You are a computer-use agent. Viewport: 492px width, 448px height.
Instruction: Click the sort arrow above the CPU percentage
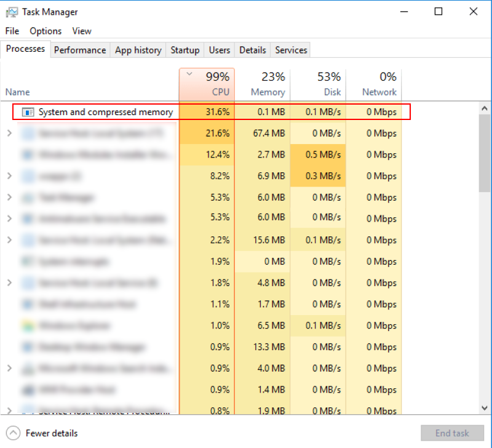pyautogui.click(x=189, y=74)
